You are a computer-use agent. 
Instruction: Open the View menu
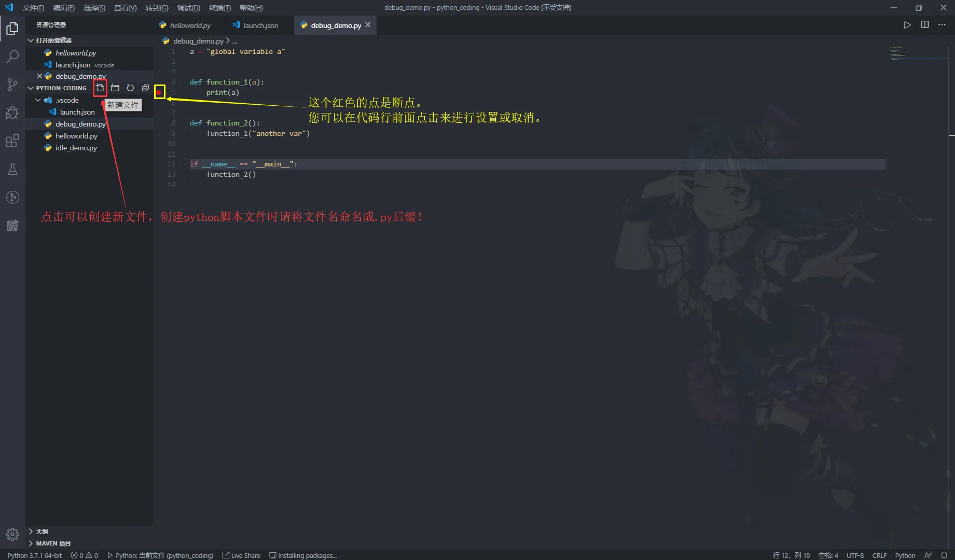point(126,8)
